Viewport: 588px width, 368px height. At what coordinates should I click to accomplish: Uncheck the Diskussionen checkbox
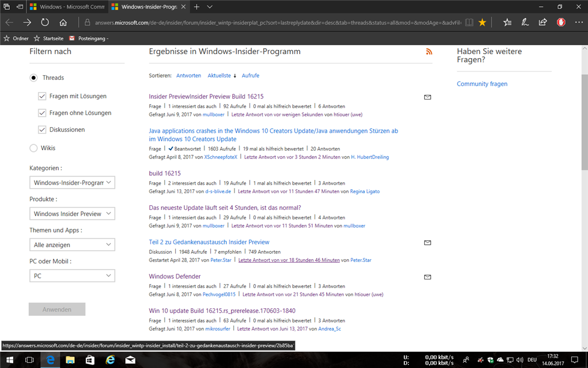[x=42, y=129]
